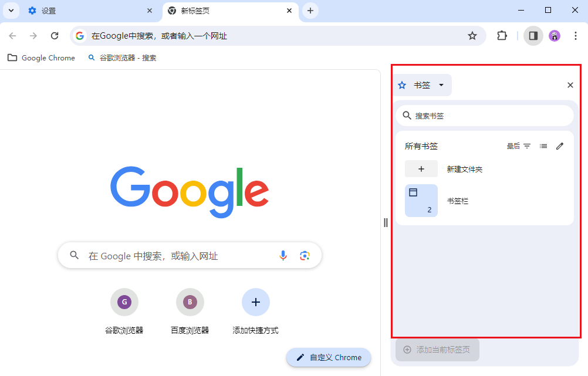The image size is (588, 376).
Task: Click the 搜索书签 search field
Action: pyautogui.click(x=485, y=116)
